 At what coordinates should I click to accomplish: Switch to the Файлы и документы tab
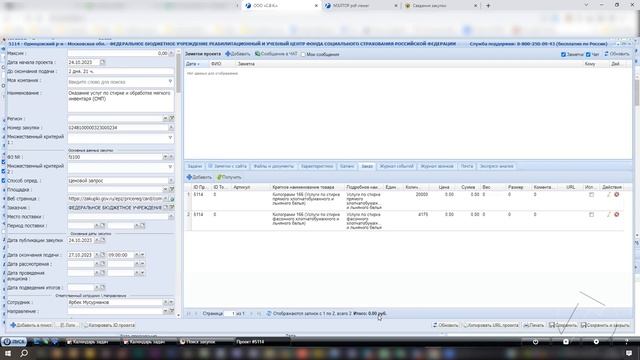(x=273, y=167)
